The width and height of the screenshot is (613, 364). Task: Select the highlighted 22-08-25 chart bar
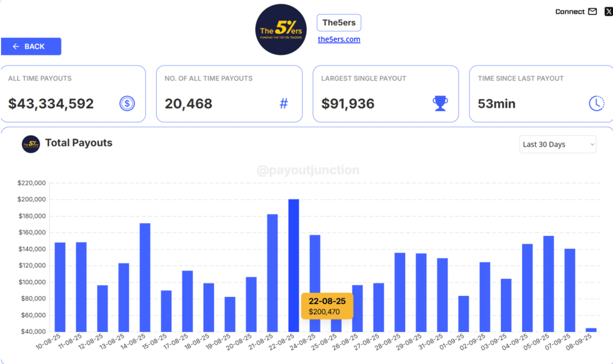click(294, 266)
